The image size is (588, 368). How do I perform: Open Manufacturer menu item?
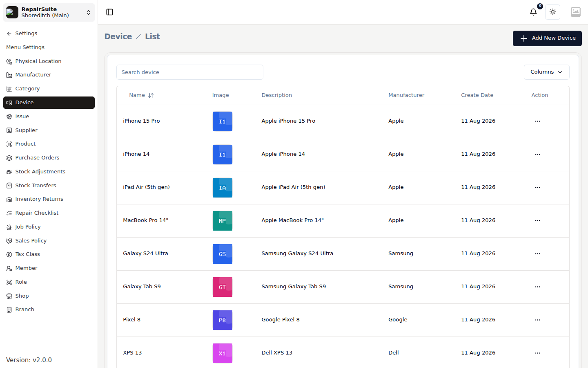[49, 75]
